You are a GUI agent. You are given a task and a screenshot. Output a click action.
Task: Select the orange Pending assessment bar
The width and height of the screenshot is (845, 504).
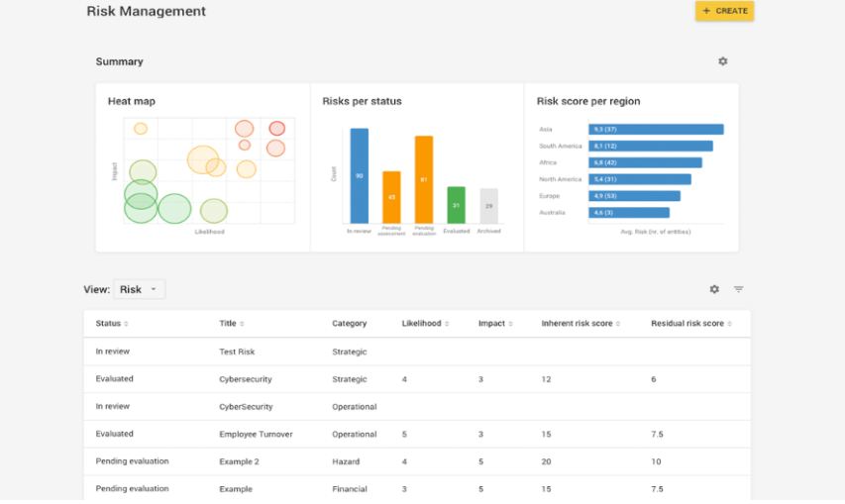tap(391, 197)
